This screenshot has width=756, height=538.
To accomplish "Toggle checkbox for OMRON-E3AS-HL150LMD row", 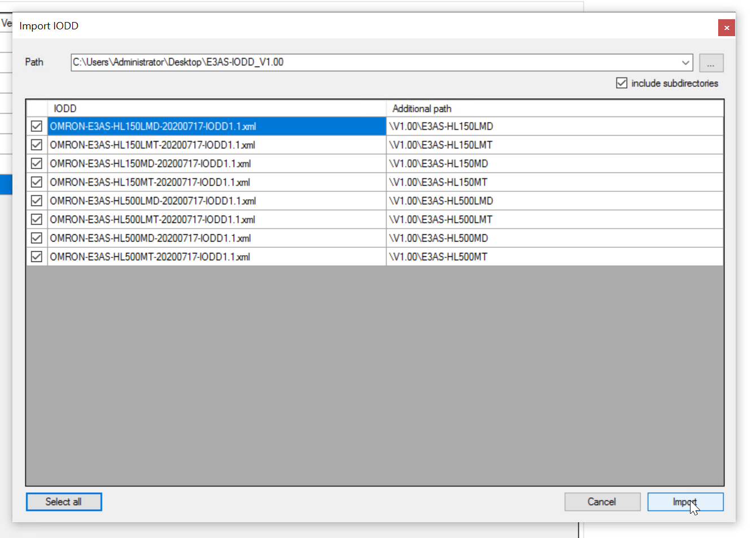I will (x=37, y=126).
